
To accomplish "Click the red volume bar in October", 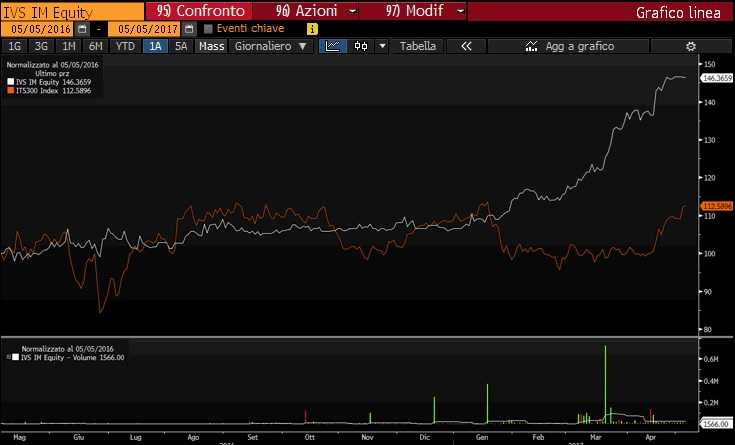I will tap(306, 416).
